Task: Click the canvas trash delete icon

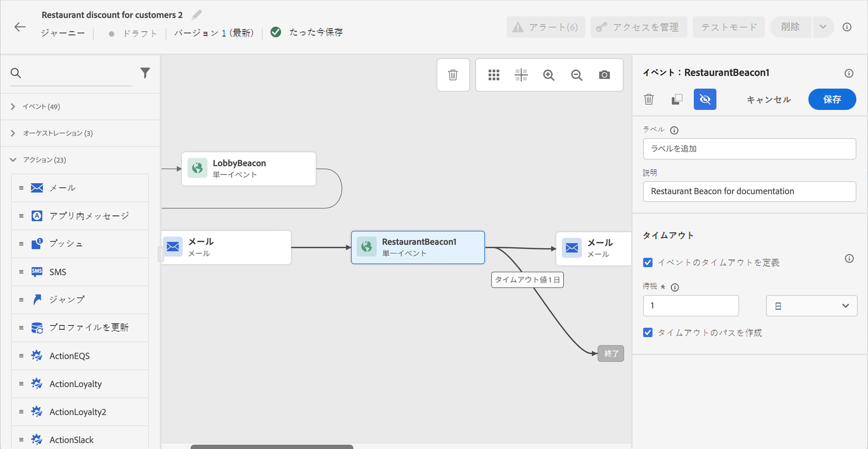Action: click(x=453, y=75)
